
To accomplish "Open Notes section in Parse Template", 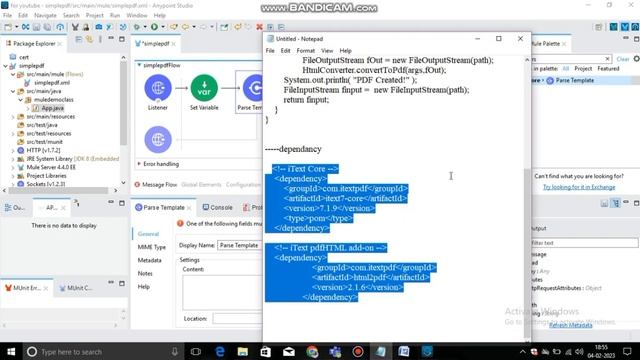I will tap(145, 273).
